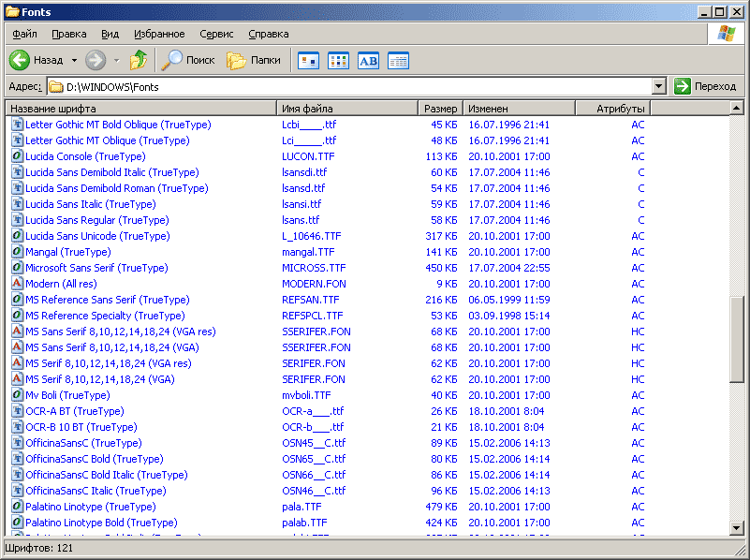This screenshot has height=560, width=750.
Task: Select Letter Gothic MT Oblique (TrueType)
Action: (107, 140)
